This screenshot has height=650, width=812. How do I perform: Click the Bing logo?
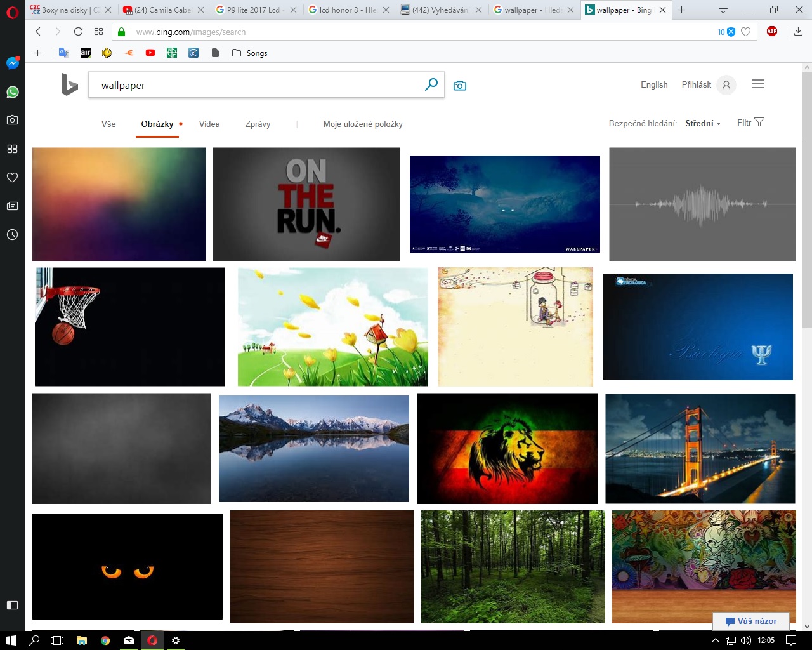(x=70, y=84)
